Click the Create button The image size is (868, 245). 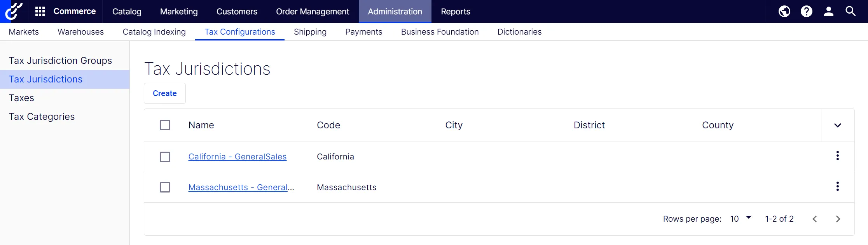(165, 93)
